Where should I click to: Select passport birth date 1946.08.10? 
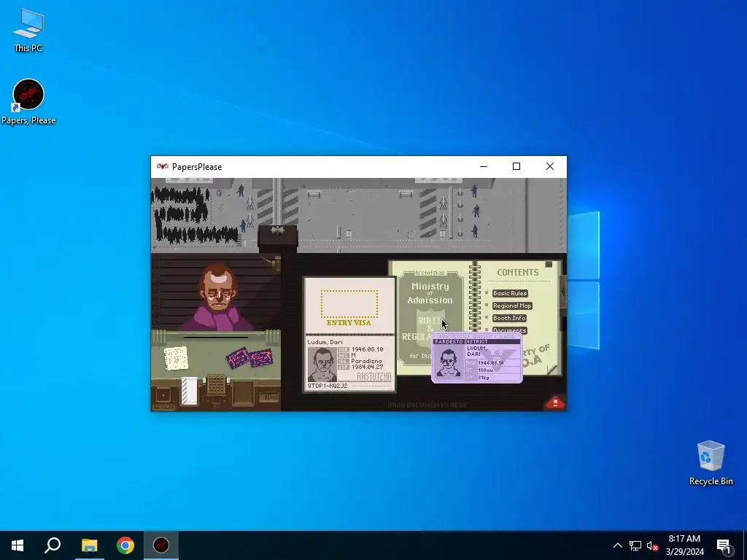coord(368,349)
